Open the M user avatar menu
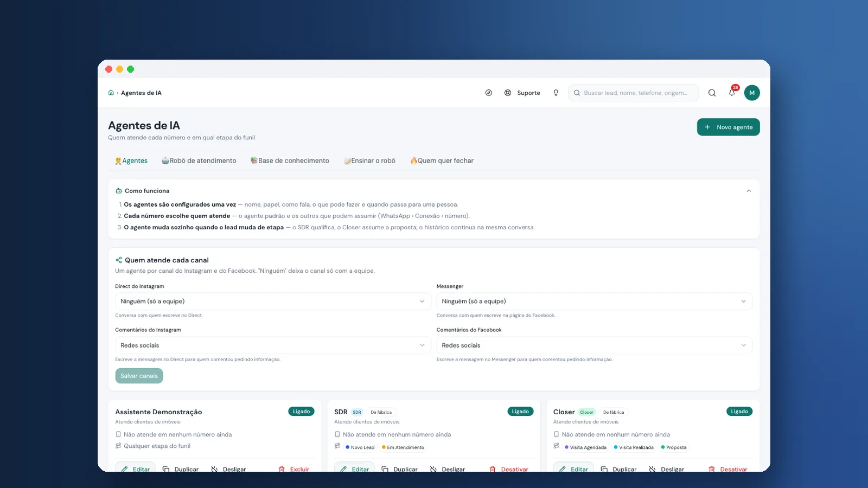868x488 pixels. (752, 93)
